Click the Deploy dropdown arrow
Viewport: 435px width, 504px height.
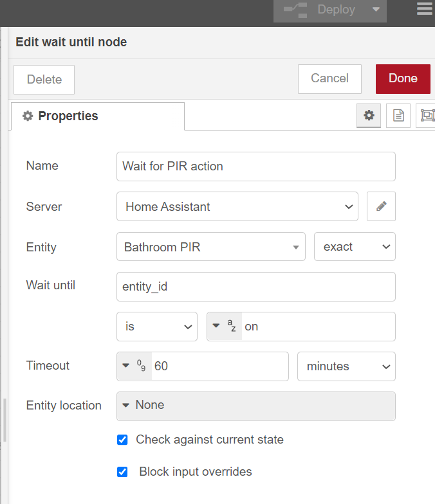pos(376,10)
